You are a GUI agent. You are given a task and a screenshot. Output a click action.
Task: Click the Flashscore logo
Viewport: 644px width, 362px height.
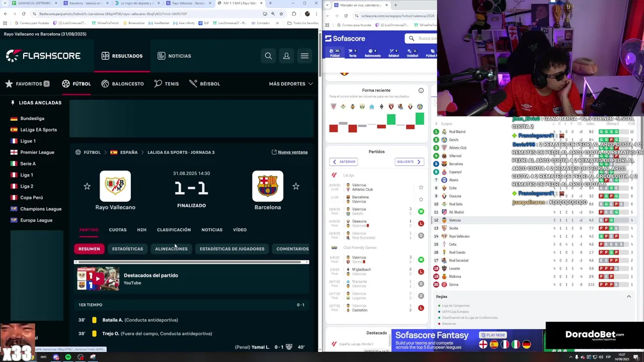(x=43, y=56)
